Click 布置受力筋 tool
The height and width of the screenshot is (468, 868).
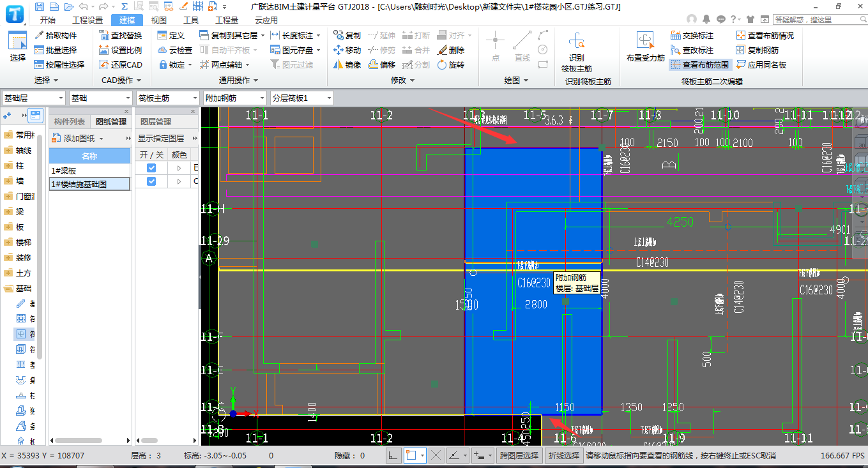pyautogui.click(x=645, y=47)
